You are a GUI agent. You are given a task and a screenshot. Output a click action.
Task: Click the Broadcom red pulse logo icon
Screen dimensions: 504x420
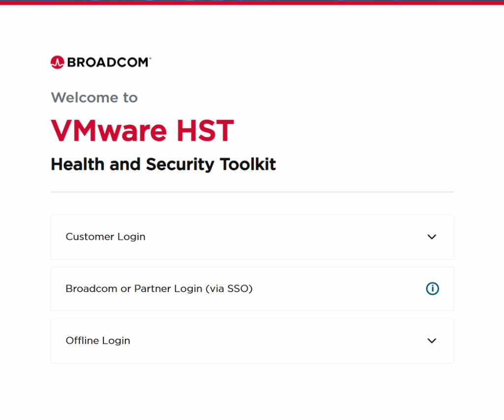coord(58,62)
